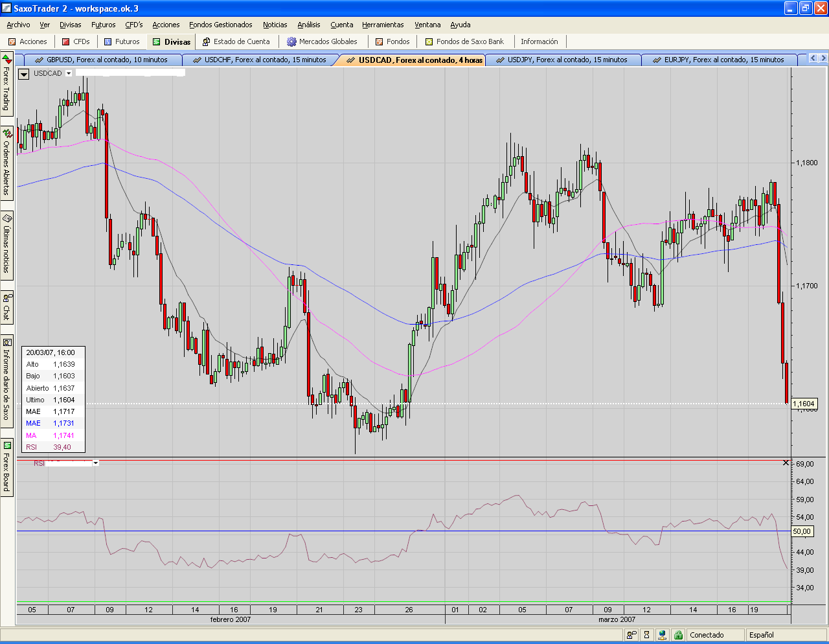This screenshot has height=644, width=829.
Task: Open the RSI indicator dropdown arrow
Action: pyautogui.click(x=96, y=463)
